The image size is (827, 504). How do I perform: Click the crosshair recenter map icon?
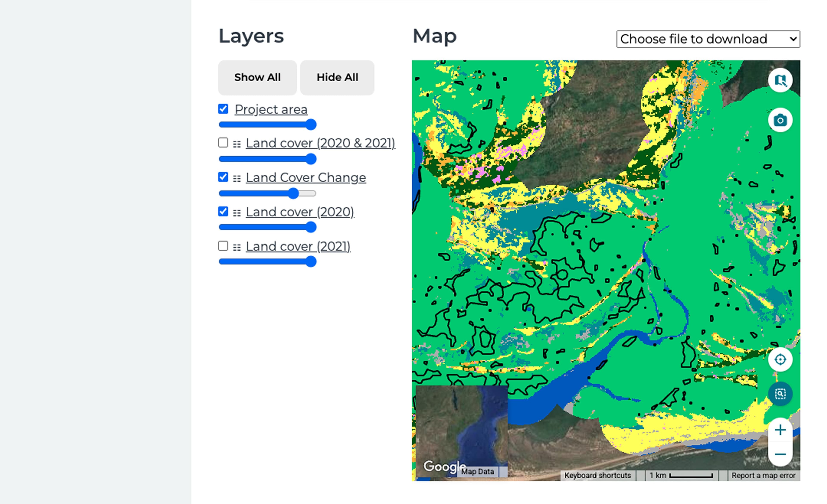pos(780,359)
